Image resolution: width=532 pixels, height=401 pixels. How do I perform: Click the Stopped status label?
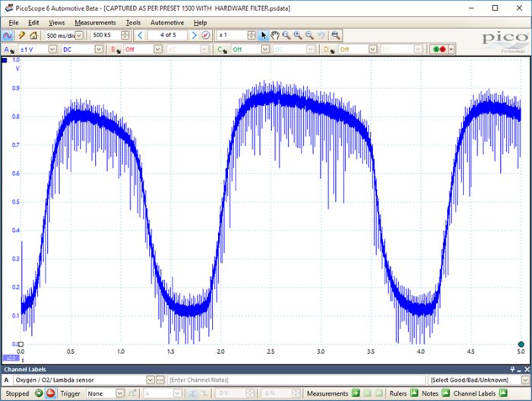pyautogui.click(x=17, y=393)
